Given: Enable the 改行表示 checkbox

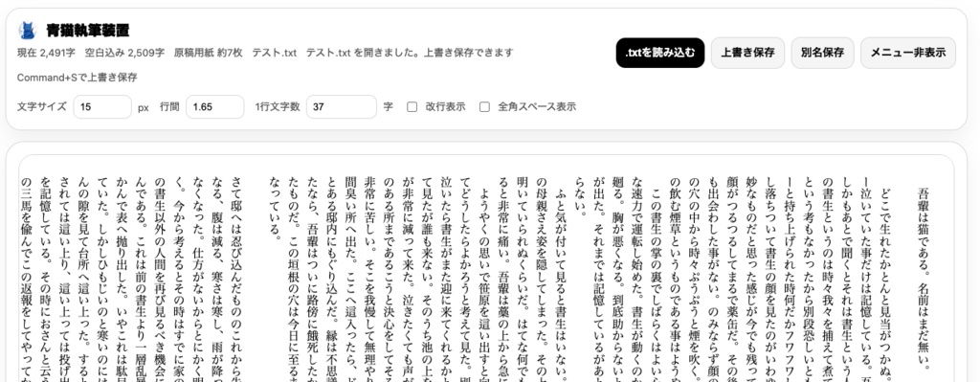Looking at the screenshot, I should pyautogui.click(x=412, y=107).
